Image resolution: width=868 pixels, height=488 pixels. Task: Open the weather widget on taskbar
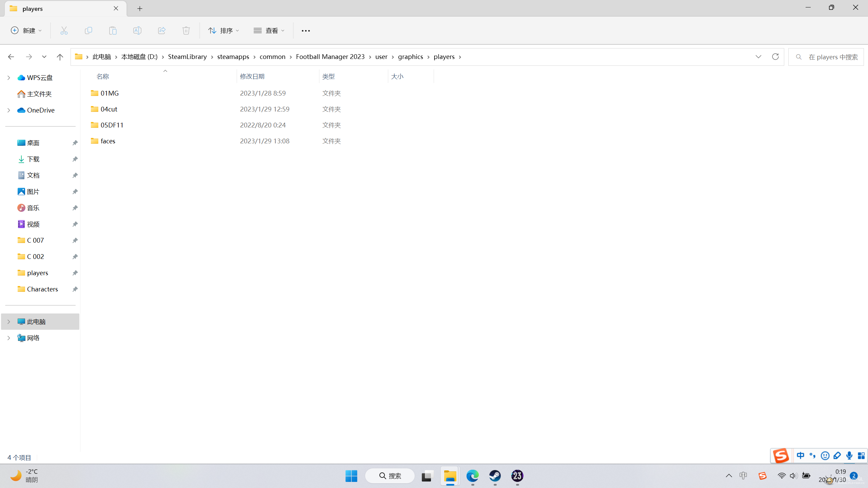click(x=24, y=476)
